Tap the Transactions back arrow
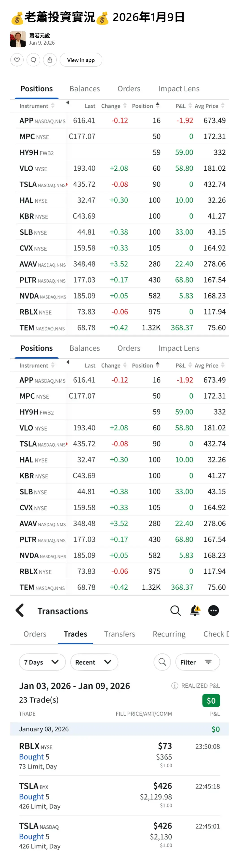Screen dimensions: 242x868 coord(20,610)
